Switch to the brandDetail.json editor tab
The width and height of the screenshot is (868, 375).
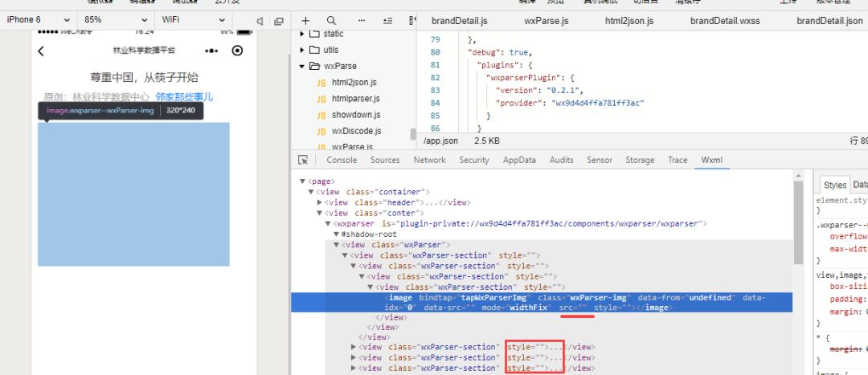point(829,21)
